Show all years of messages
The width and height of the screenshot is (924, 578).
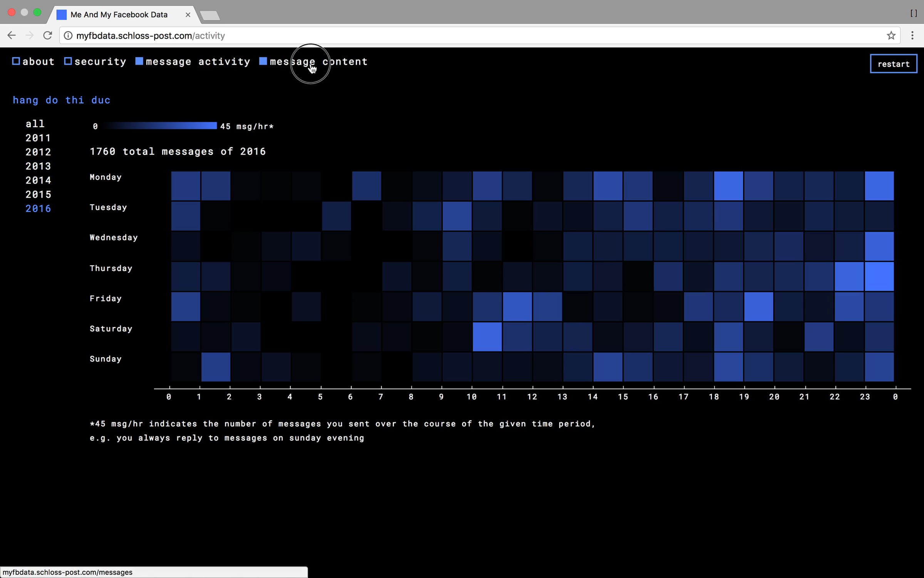[35, 124]
